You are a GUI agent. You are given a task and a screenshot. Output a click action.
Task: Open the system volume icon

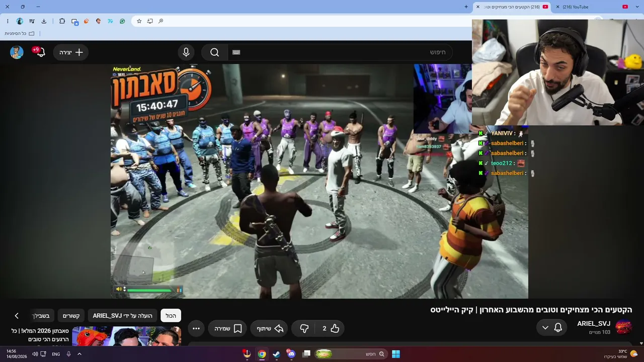pyautogui.click(x=35, y=354)
